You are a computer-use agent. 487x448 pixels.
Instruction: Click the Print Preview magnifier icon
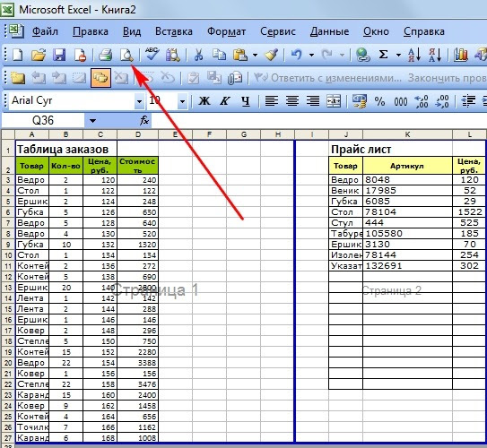point(126,55)
